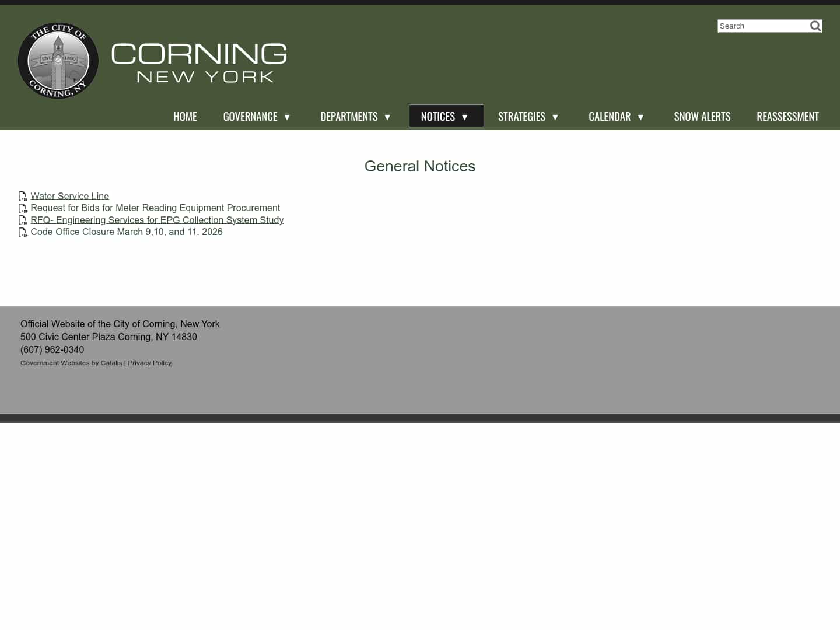Open the Privacy Policy page
Viewport: 840px width, 630px height.
tap(149, 363)
